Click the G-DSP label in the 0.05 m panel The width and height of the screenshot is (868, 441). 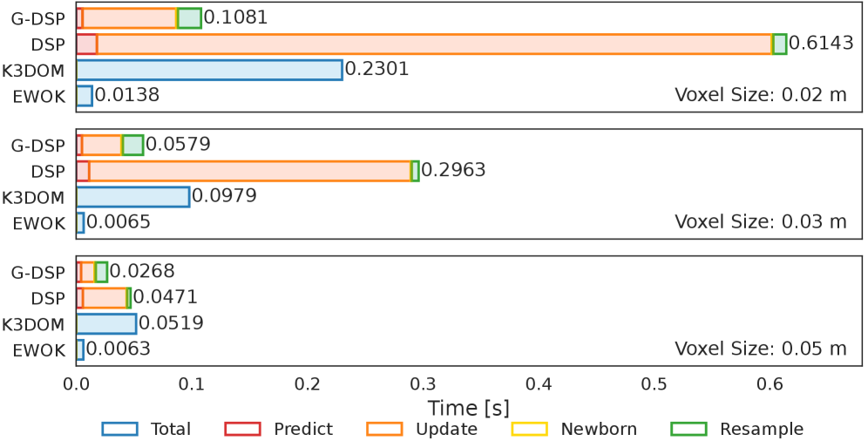tap(37, 273)
